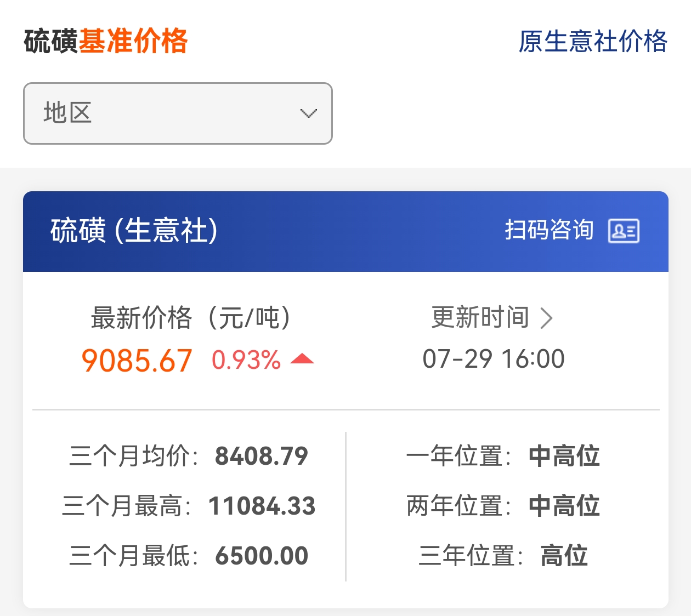691x616 pixels.
Task: Select the update time 07-29 16:00
Action: pos(494,359)
